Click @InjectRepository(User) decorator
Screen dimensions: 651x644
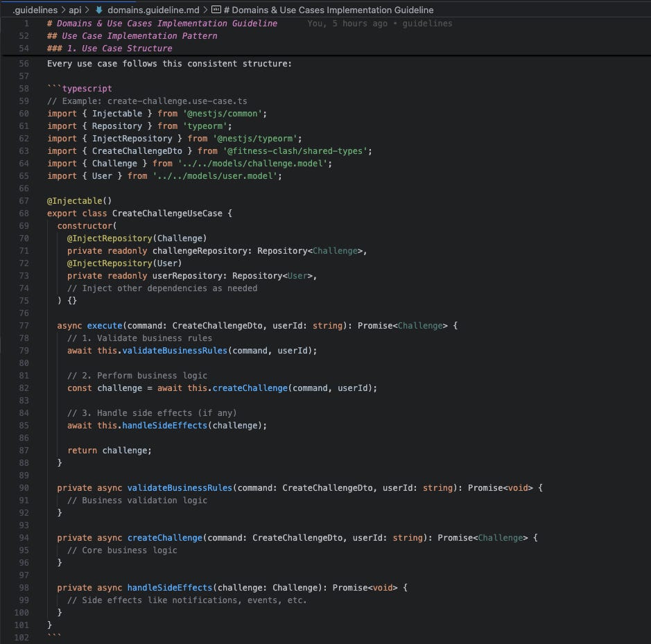point(125,263)
